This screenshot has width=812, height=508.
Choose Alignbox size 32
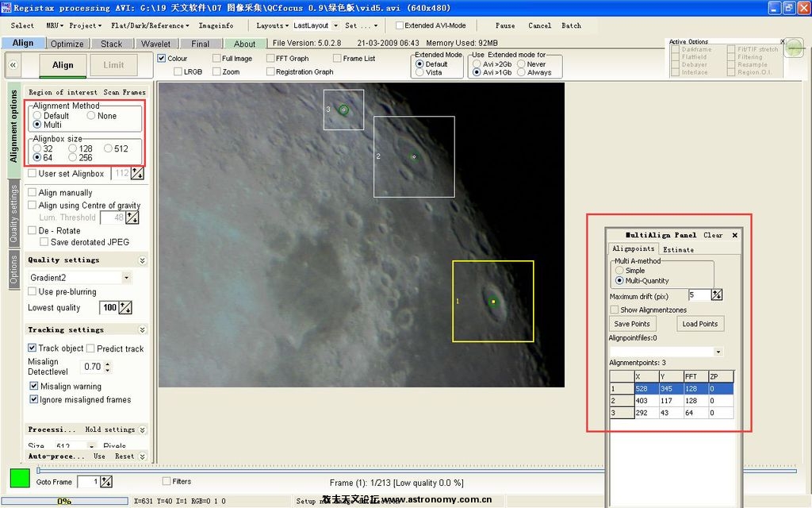coord(37,148)
